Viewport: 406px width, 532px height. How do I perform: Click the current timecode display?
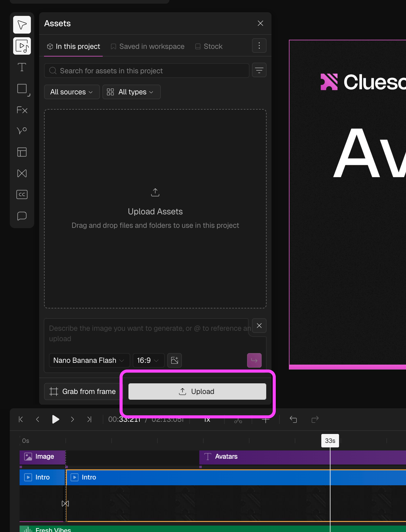[124, 420]
